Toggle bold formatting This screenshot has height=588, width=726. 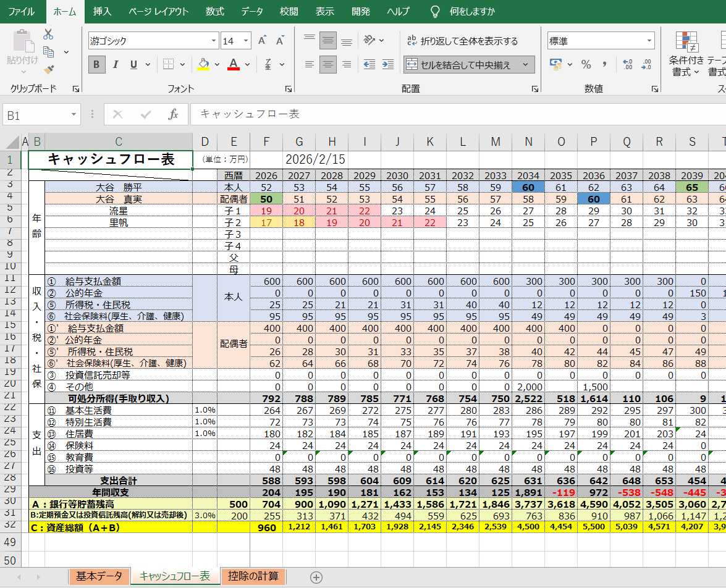tap(96, 64)
